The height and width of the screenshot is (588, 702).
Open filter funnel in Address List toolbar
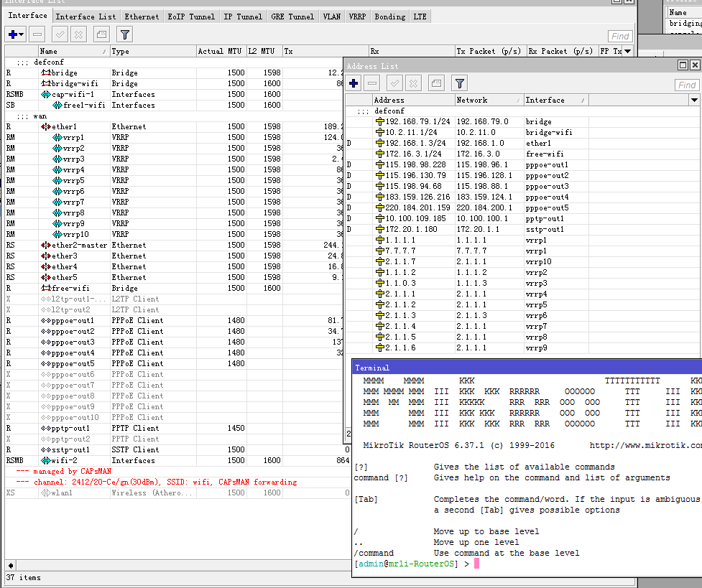[x=459, y=83]
